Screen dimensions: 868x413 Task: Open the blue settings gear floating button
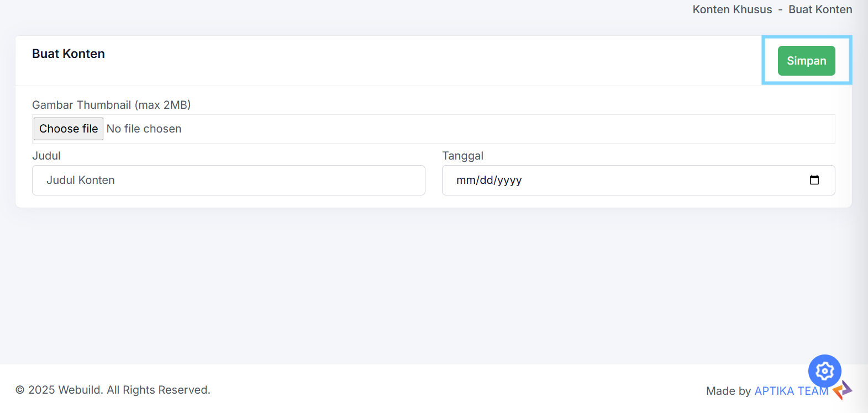pyautogui.click(x=824, y=371)
